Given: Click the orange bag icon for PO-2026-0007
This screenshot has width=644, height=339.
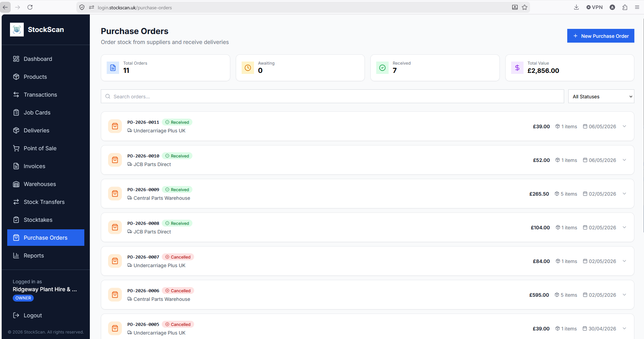Looking at the screenshot, I should pyautogui.click(x=115, y=261).
